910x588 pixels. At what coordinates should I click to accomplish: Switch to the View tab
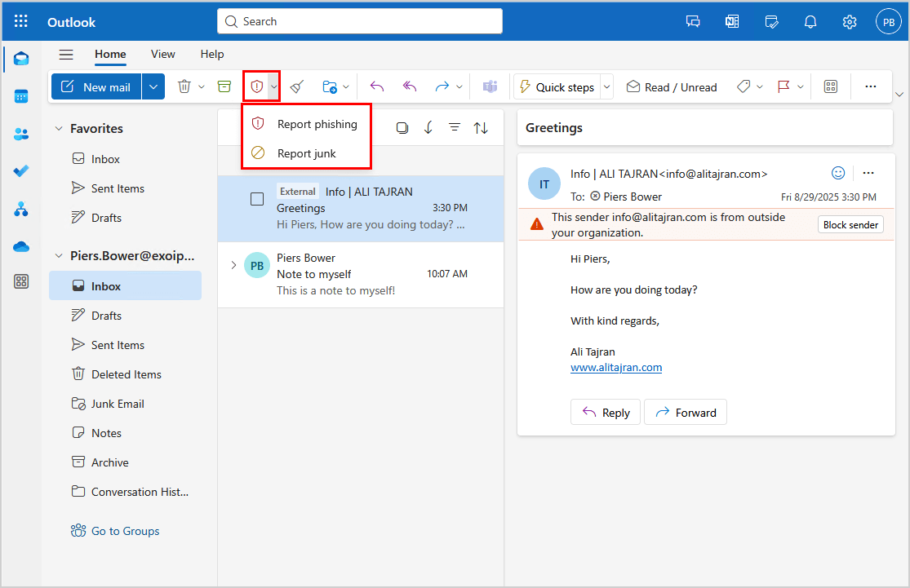pos(162,54)
